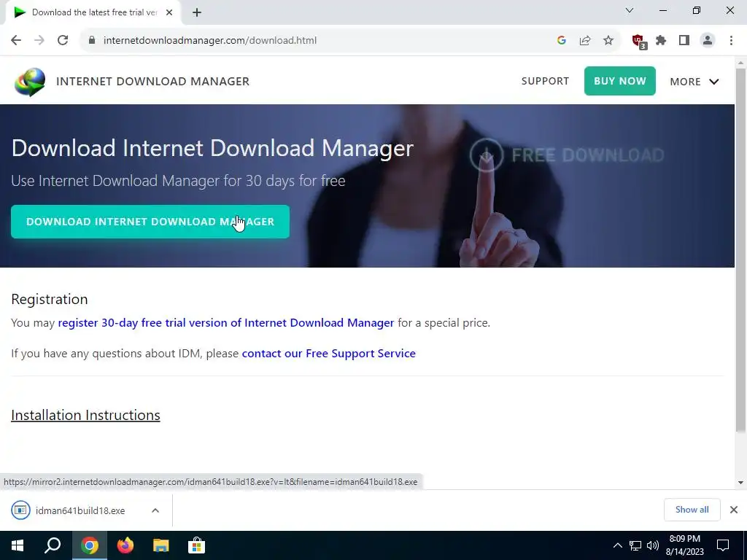Click the BUY NOW button
Image resolution: width=747 pixels, height=560 pixels.
[x=620, y=81]
